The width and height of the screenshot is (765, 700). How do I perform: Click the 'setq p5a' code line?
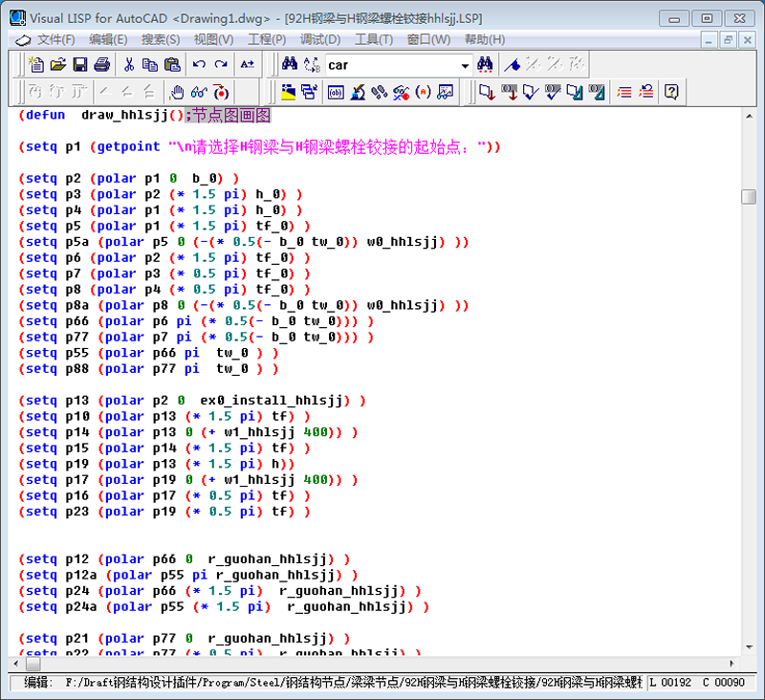point(244,242)
